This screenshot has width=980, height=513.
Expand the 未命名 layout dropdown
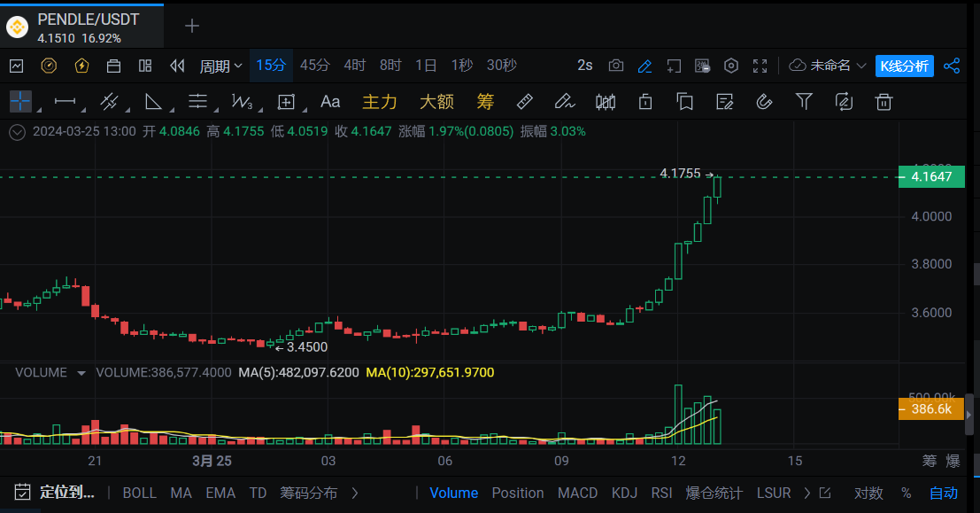(828, 66)
